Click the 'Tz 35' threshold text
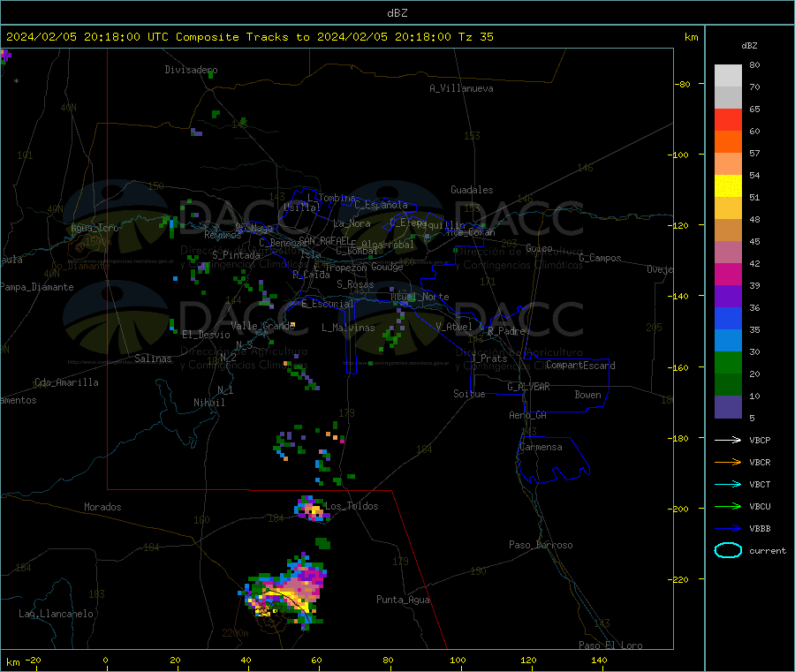Viewport: 795px width, 672px height. (475, 37)
